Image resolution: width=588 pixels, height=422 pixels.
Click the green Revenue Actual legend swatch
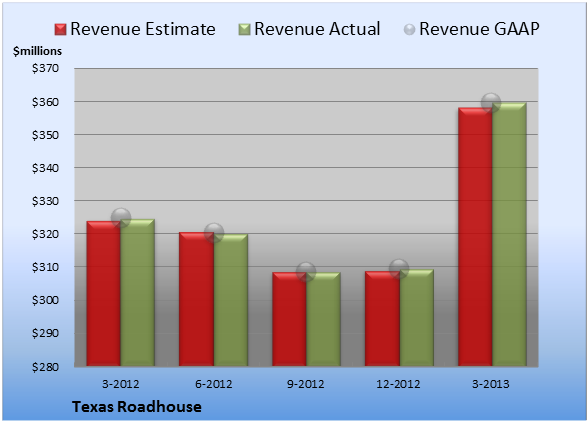tap(244, 30)
